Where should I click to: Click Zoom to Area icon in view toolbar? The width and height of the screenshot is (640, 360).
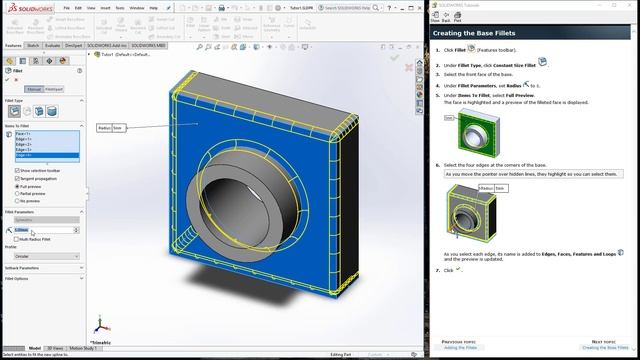coord(208,47)
